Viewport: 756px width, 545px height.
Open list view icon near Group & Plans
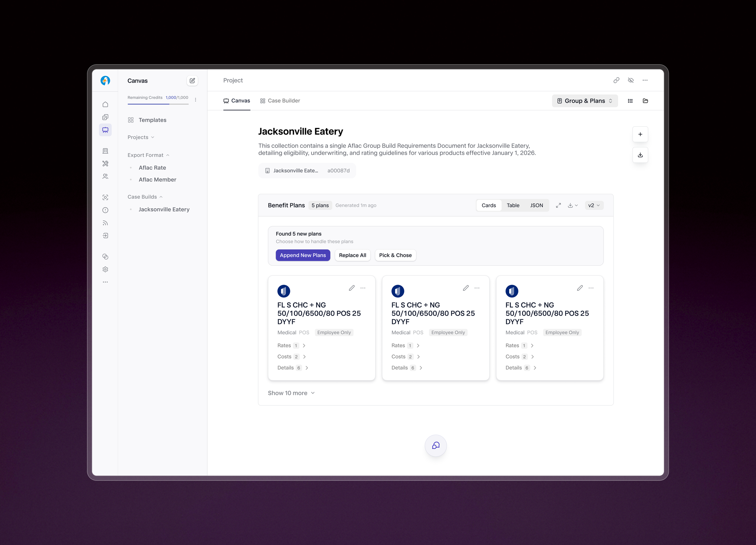pos(630,101)
